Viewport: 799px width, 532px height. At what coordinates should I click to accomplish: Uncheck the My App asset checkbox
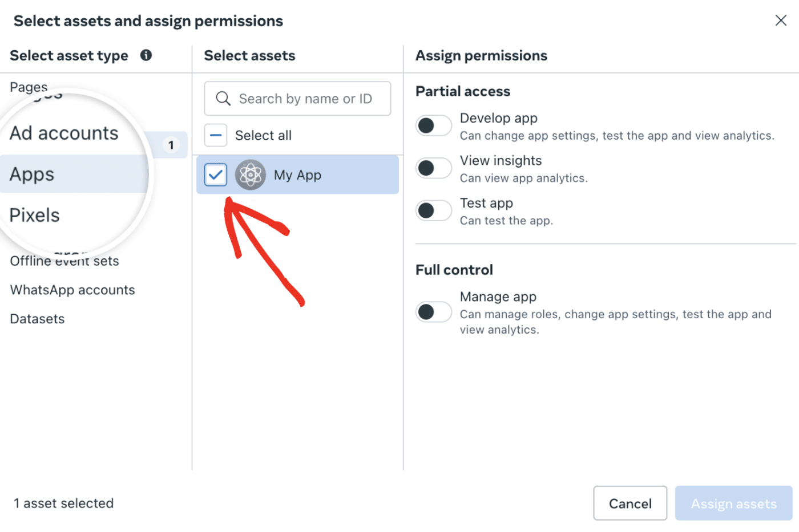215,174
